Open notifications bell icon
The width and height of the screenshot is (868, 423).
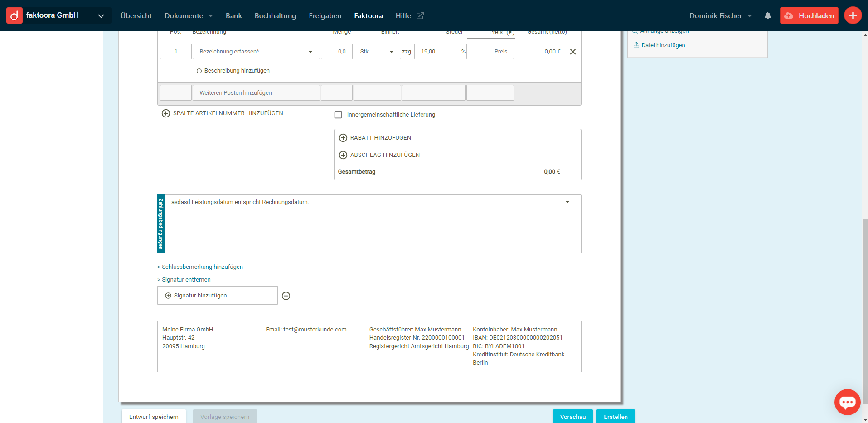coord(767,15)
